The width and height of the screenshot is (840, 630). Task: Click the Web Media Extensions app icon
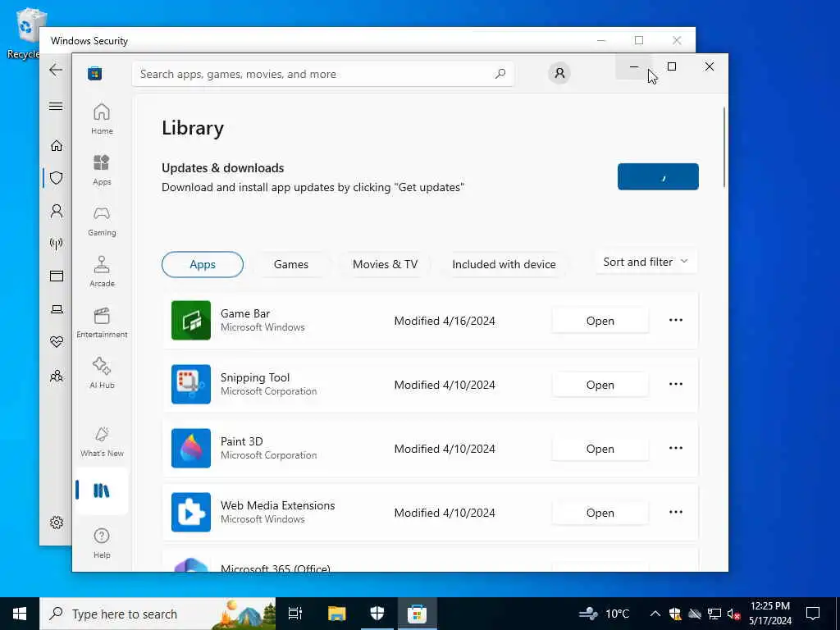pos(190,512)
